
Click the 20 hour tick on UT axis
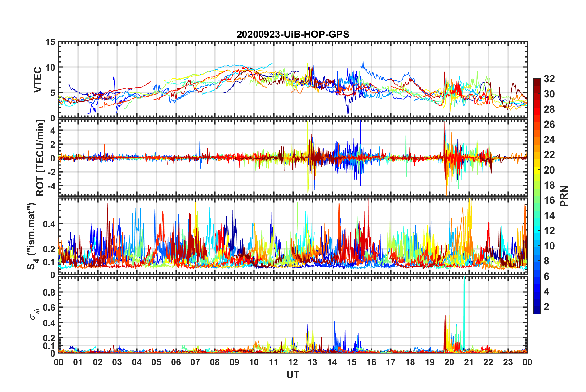(449, 362)
